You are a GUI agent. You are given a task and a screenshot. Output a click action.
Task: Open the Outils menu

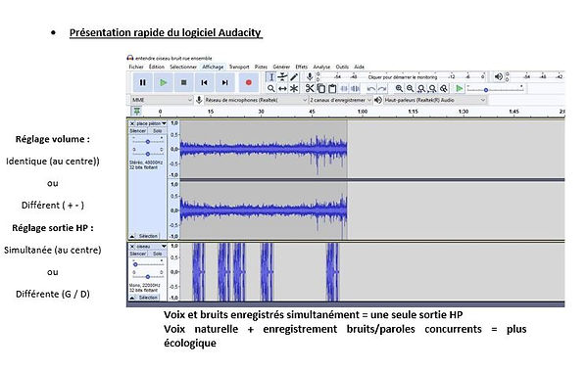(x=342, y=67)
